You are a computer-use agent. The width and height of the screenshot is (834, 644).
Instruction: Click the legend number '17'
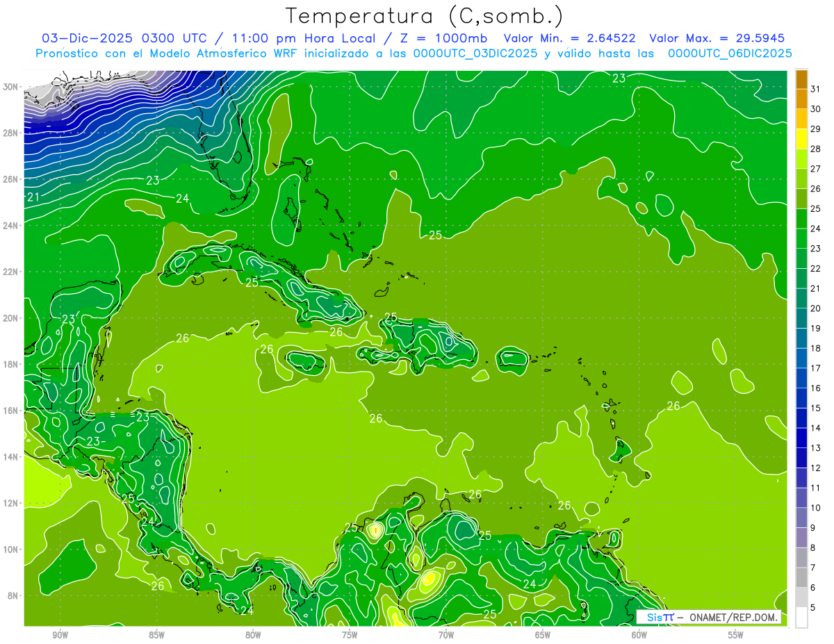pos(816,368)
